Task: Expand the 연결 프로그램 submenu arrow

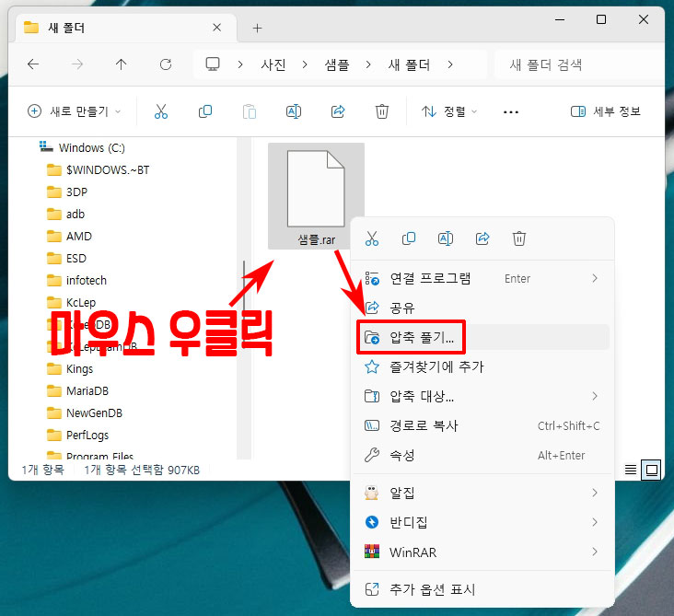Action: (595, 278)
